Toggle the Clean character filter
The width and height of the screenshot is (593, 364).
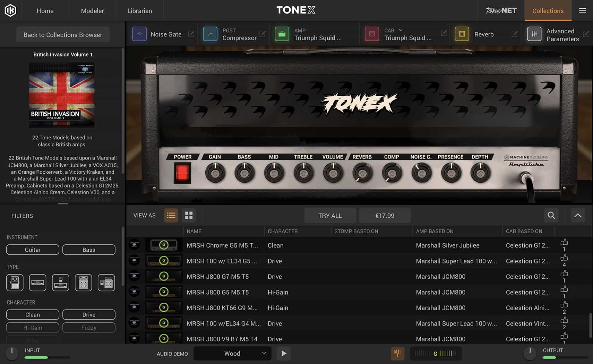[33, 314]
